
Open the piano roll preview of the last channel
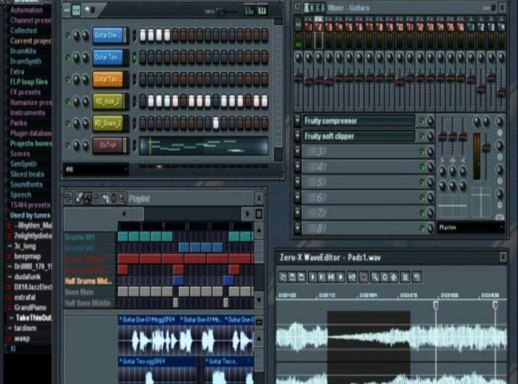(204, 146)
